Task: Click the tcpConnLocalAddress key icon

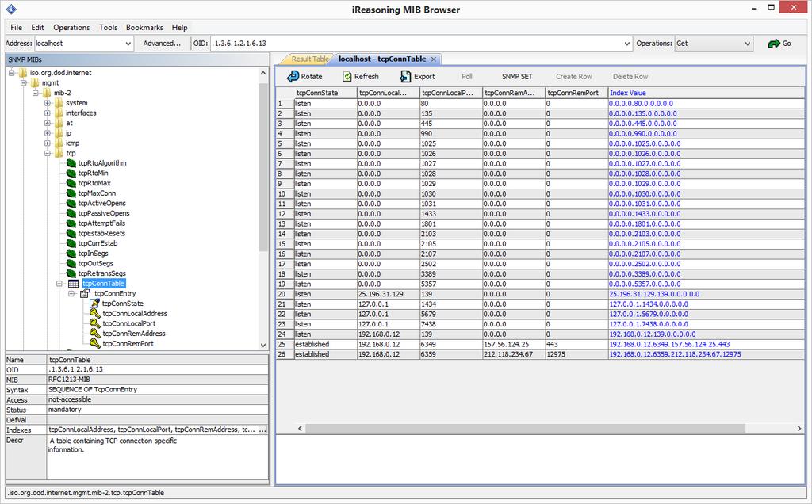Action: (x=94, y=314)
